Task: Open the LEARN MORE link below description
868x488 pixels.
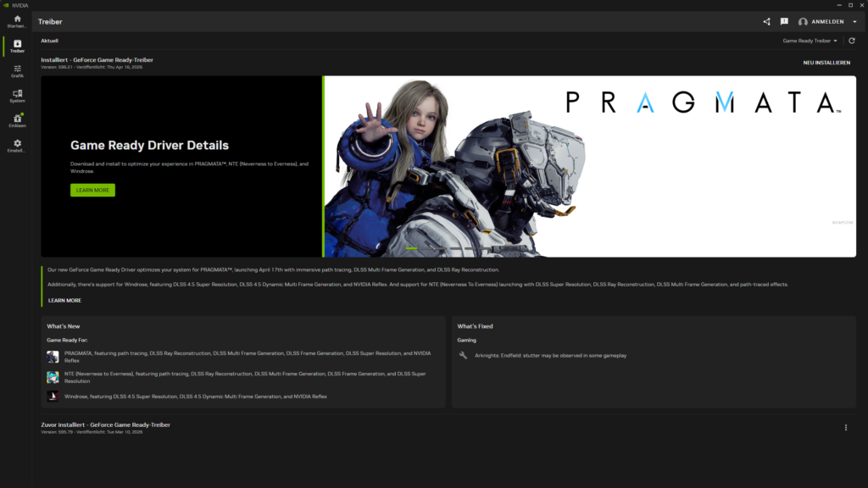Action: (64, 301)
